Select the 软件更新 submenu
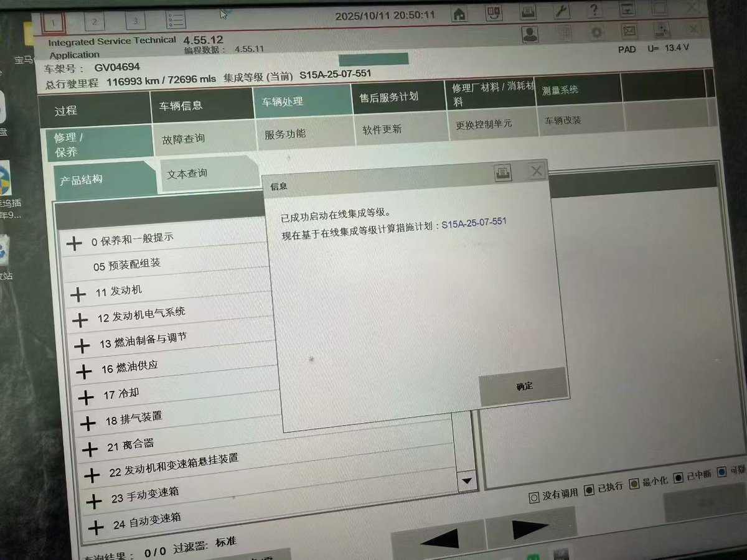Viewport: 747px width, 560px height. click(x=400, y=129)
